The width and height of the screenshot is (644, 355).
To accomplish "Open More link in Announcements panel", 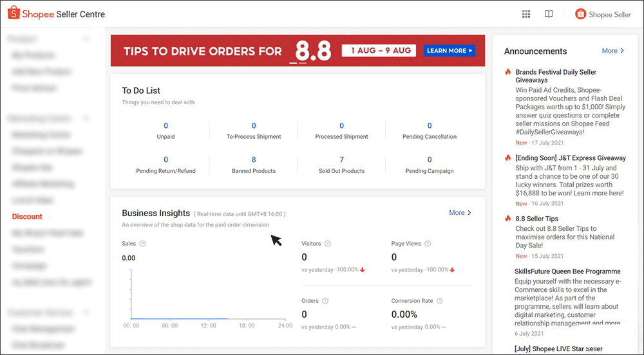I will click(612, 51).
